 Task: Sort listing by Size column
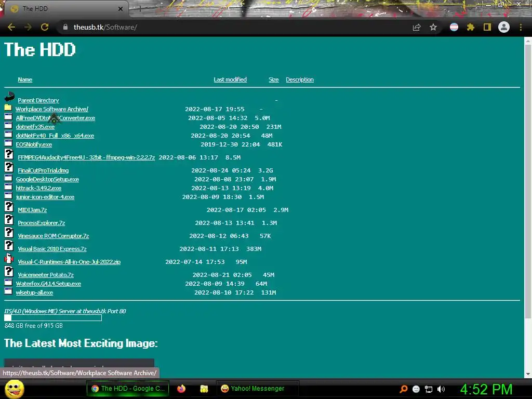click(273, 79)
